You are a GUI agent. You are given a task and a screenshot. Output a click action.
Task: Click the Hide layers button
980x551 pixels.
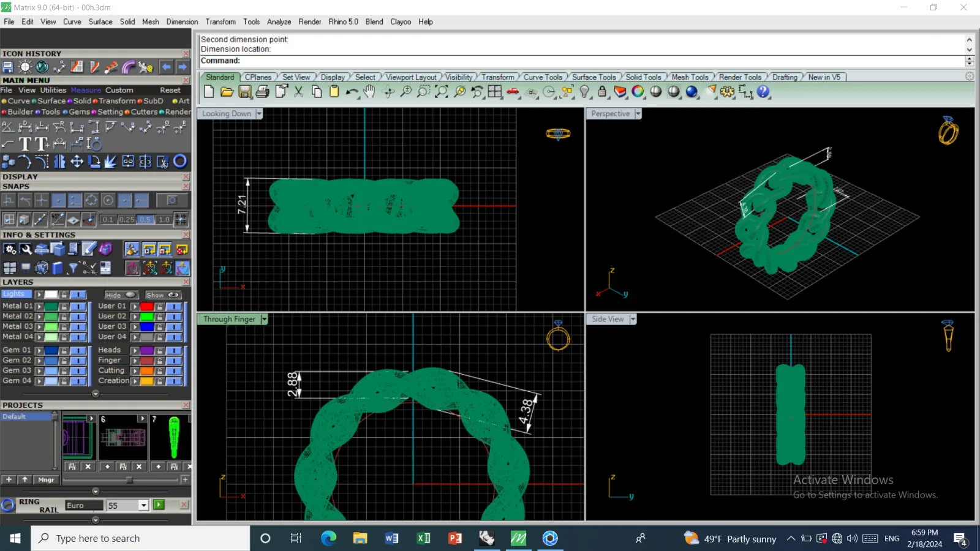[121, 294]
